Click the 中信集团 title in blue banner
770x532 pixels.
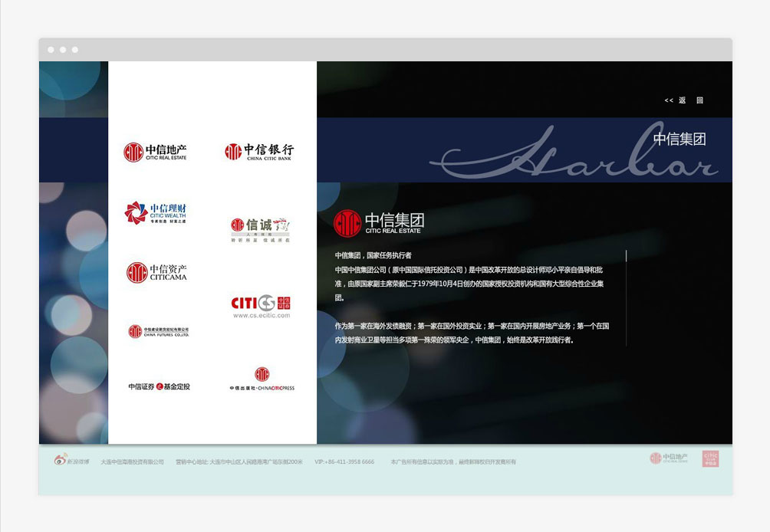click(679, 140)
